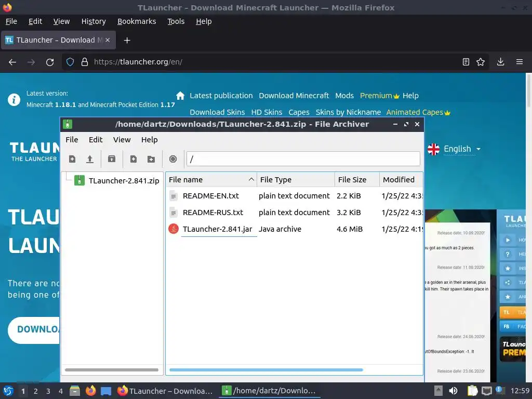Click the File Size column header
Image resolution: width=532 pixels, height=399 pixels.
point(357,179)
